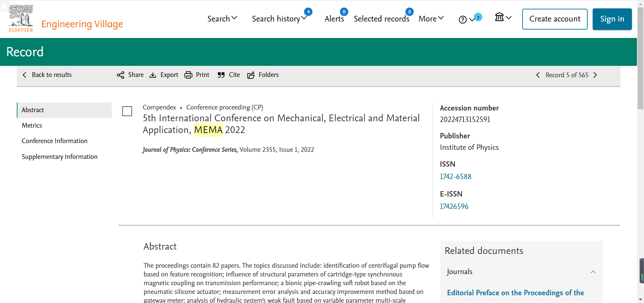Go to next record arrow
644x303 pixels.
595,75
